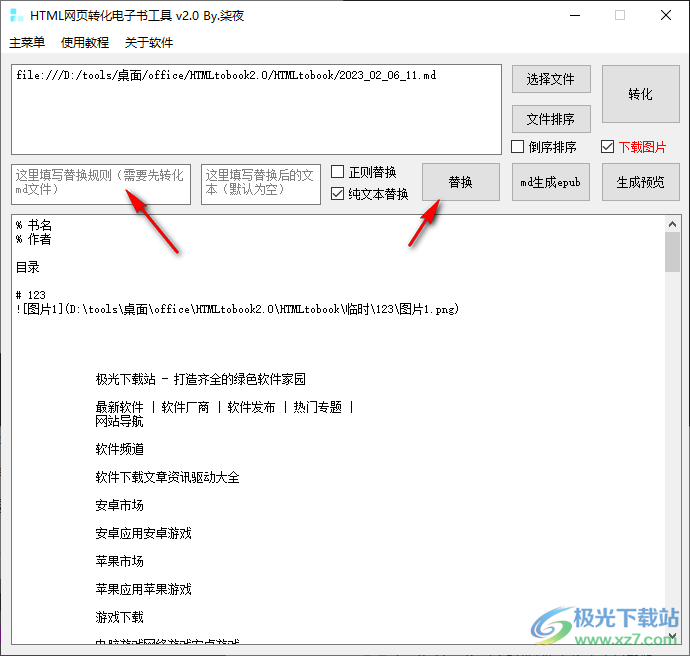The width and height of the screenshot is (690, 656).
Task: Click the '热门专题' text
Action: (317, 407)
